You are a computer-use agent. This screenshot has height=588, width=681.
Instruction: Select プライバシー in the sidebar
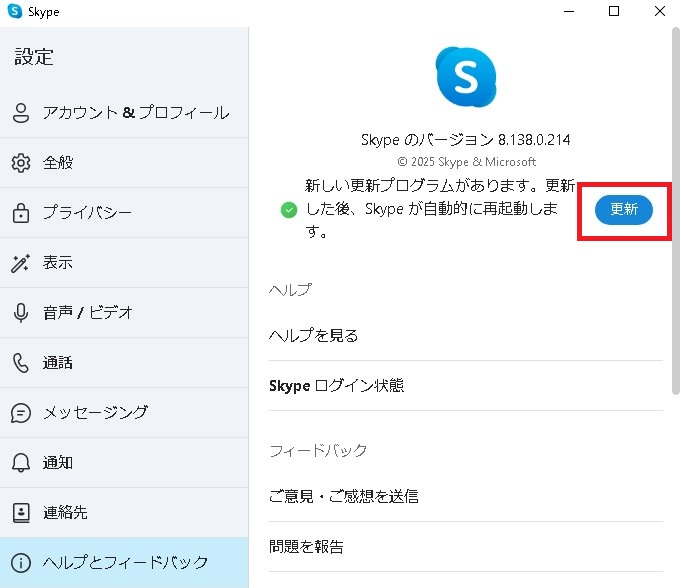124,213
